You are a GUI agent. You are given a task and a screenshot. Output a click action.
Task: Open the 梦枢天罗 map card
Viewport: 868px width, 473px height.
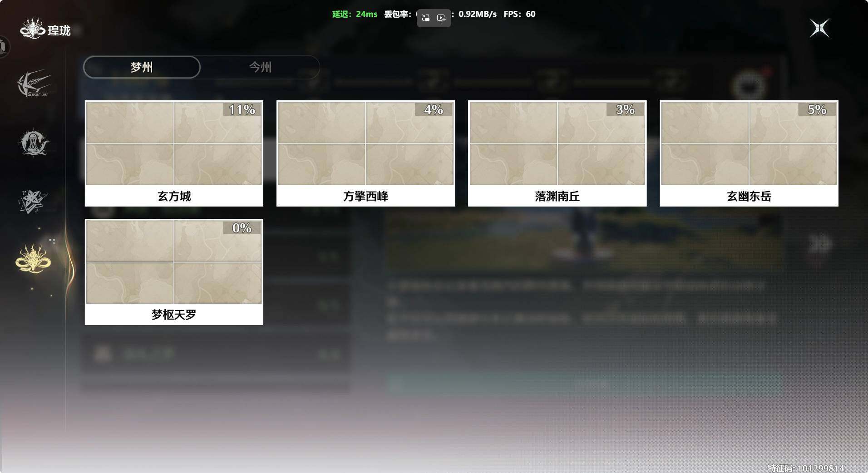tap(174, 272)
